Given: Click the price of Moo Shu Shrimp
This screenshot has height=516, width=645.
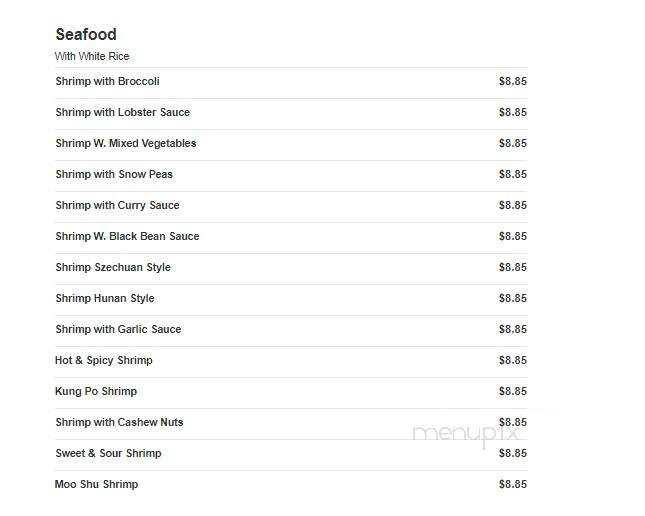Looking at the screenshot, I should pyautogui.click(x=513, y=484).
